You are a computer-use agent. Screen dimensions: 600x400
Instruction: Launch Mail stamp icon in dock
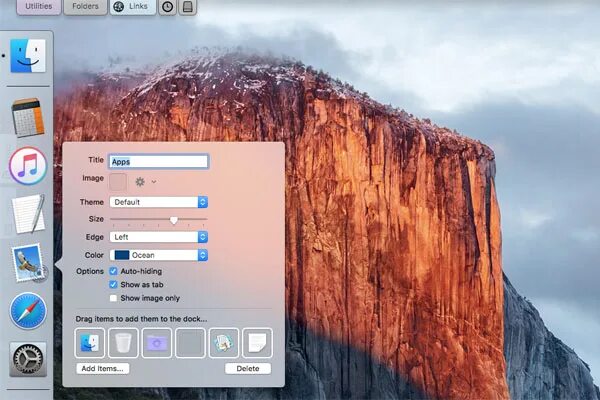coord(29,263)
